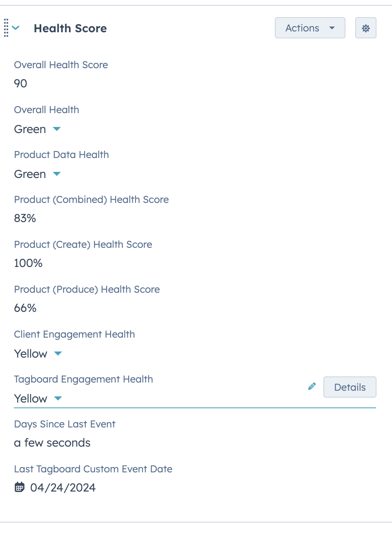Click the gear settings icon

365,28
